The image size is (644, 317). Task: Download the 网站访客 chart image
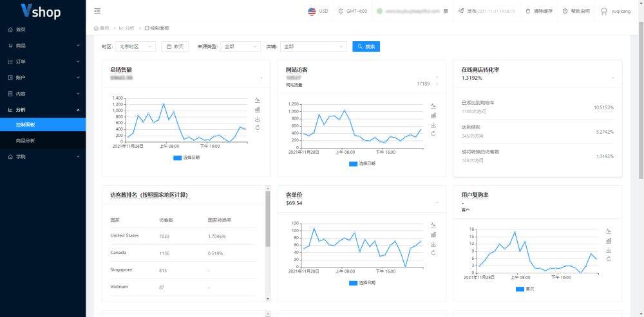click(433, 125)
